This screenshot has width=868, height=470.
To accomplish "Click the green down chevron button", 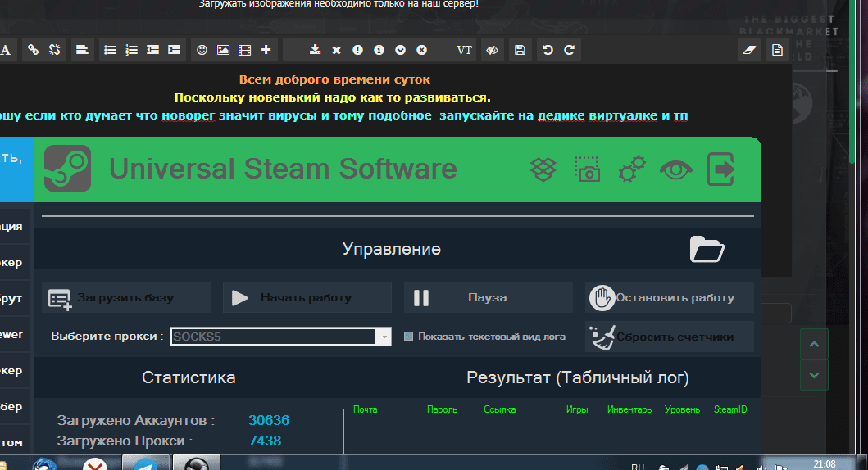I will coord(813,374).
